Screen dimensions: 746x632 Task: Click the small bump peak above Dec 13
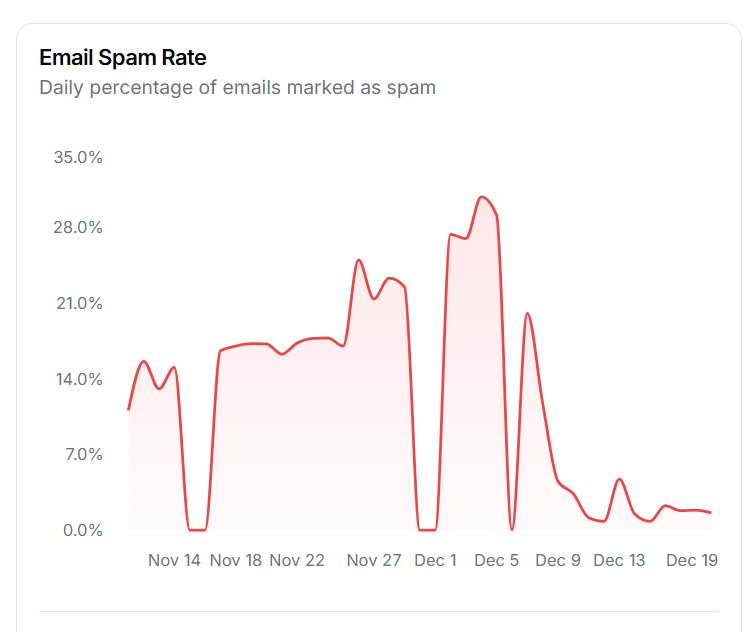pos(620,480)
